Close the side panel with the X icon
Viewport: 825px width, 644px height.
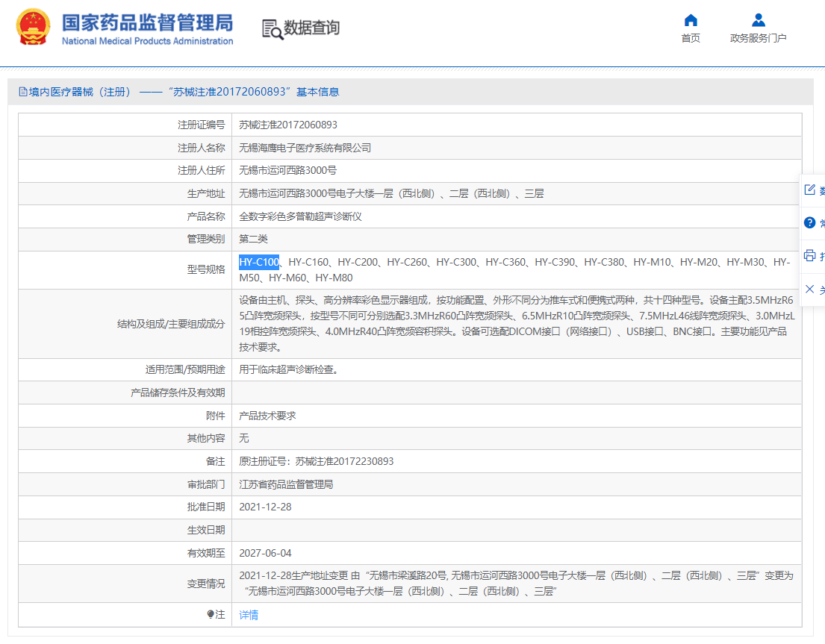point(810,289)
